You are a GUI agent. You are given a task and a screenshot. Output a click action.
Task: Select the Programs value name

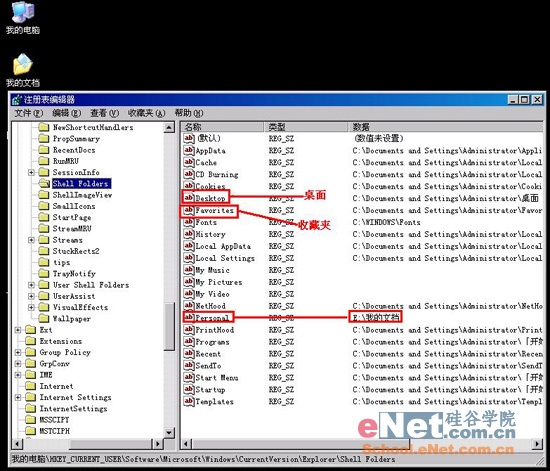(212, 342)
